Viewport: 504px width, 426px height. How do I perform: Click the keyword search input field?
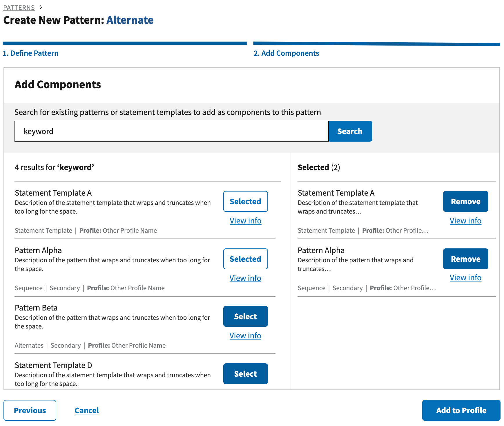(x=171, y=131)
